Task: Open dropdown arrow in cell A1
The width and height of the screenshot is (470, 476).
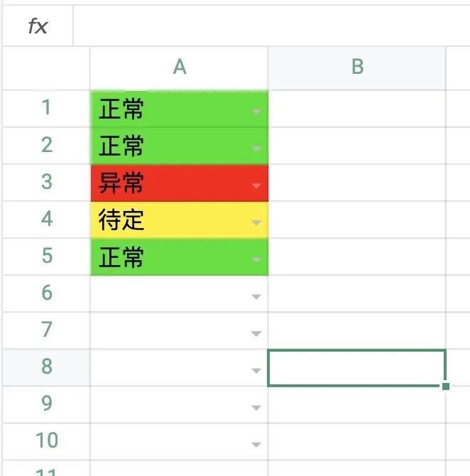Action: 256,112
